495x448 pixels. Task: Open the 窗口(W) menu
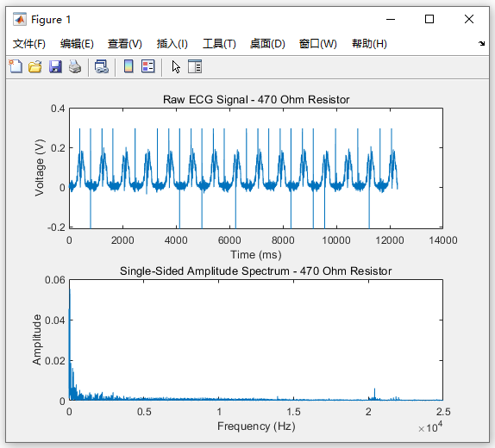click(x=318, y=44)
